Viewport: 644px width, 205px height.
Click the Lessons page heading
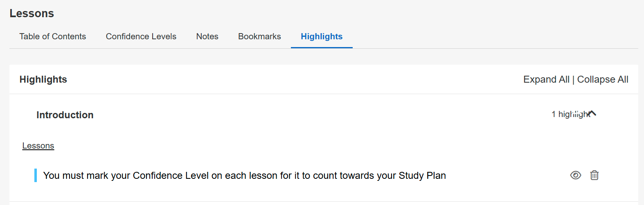click(x=32, y=14)
